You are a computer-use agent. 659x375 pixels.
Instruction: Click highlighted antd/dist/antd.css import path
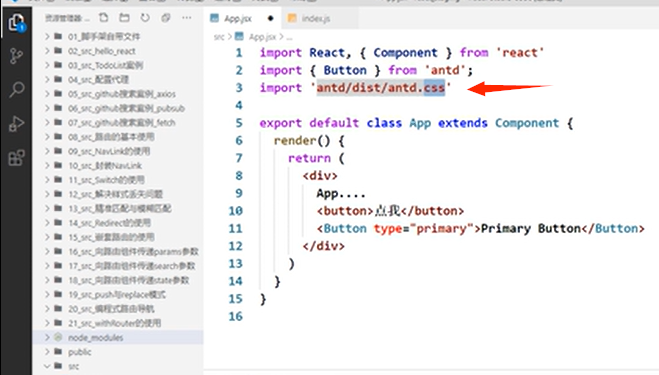(380, 88)
